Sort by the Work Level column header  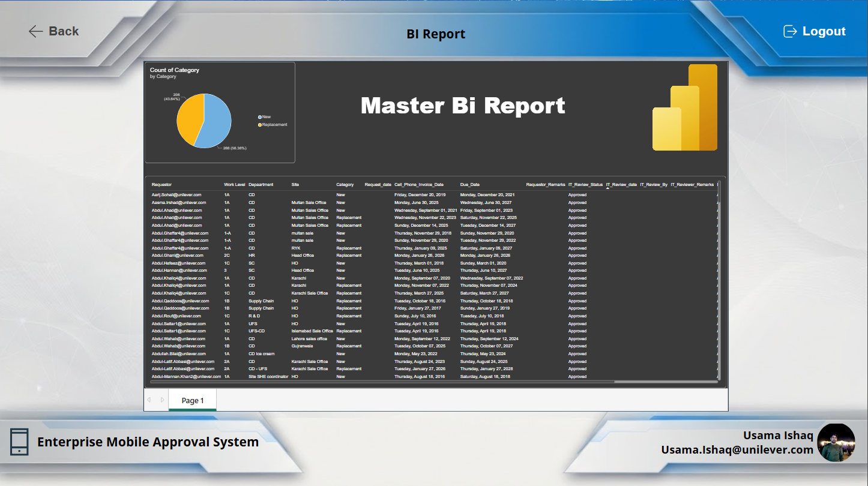(x=235, y=185)
